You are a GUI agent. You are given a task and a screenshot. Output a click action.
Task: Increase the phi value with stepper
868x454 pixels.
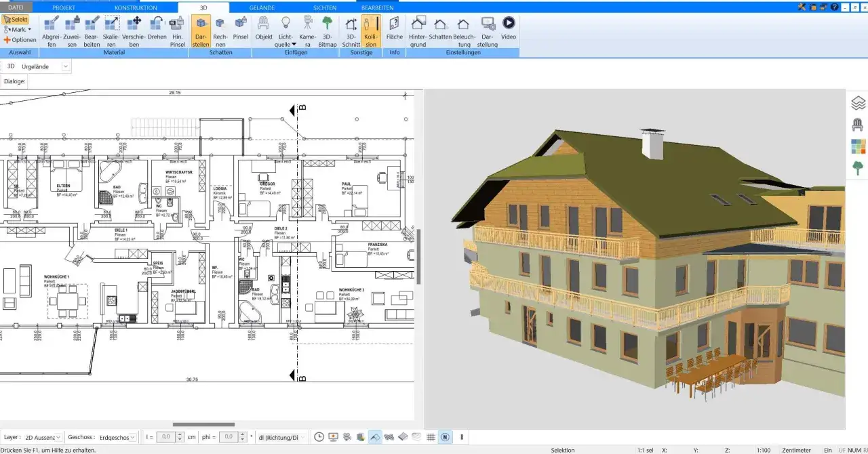pos(243,434)
